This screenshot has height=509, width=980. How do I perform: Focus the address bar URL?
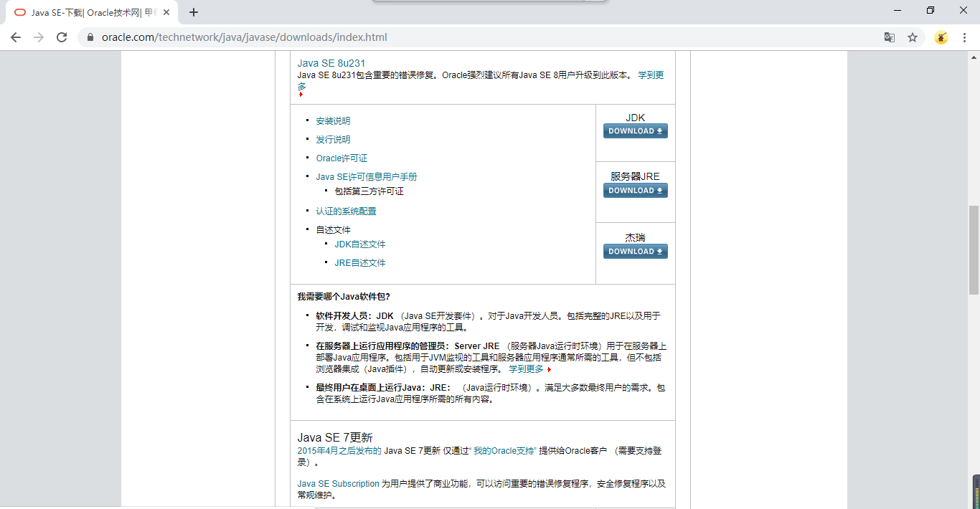[x=245, y=37]
